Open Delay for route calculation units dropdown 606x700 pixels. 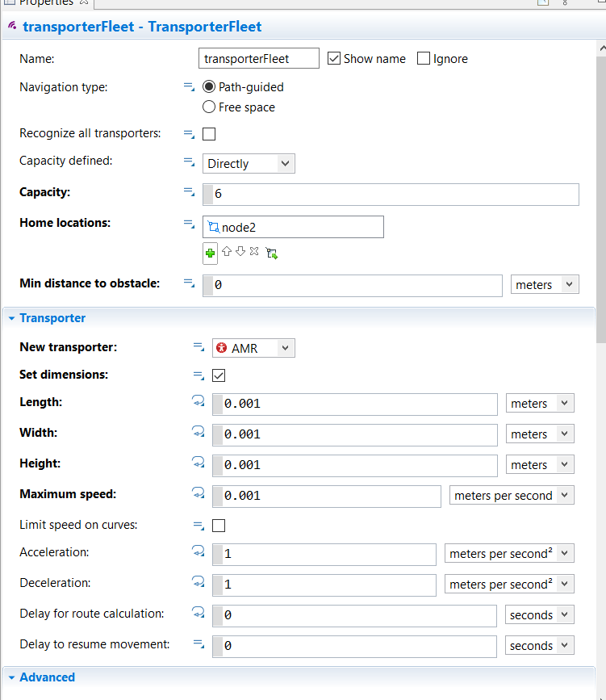coord(540,614)
